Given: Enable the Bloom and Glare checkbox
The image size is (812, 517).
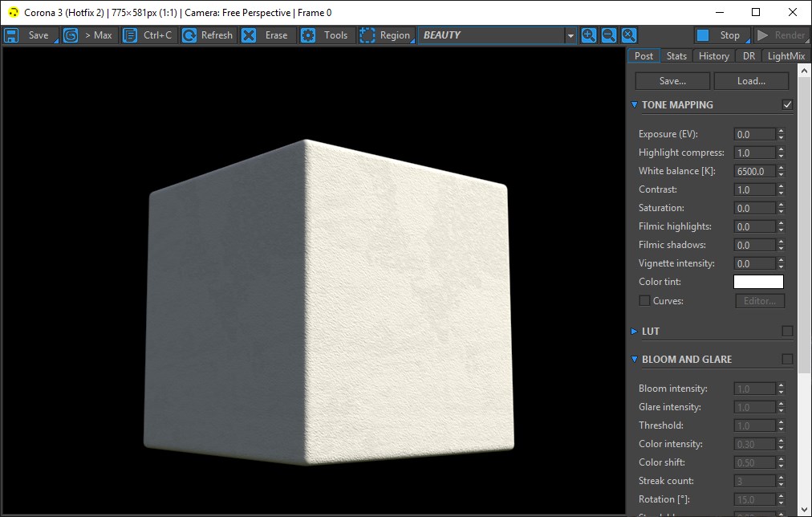Looking at the screenshot, I should click(x=787, y=360).
